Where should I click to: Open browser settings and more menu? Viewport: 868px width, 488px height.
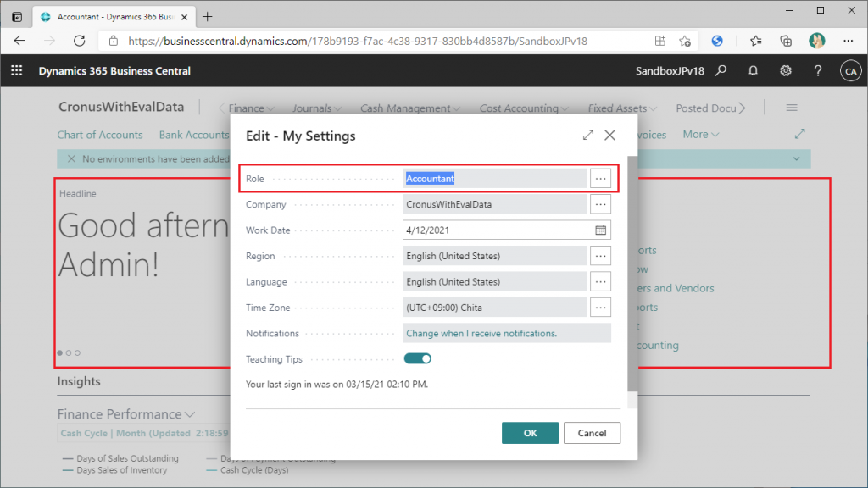pos(848,41)
